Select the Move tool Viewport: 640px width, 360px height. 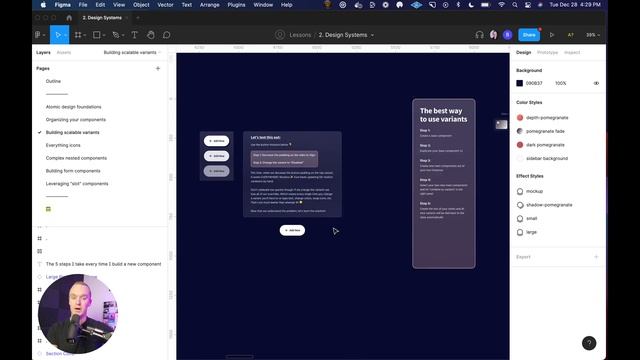point(58,35)
